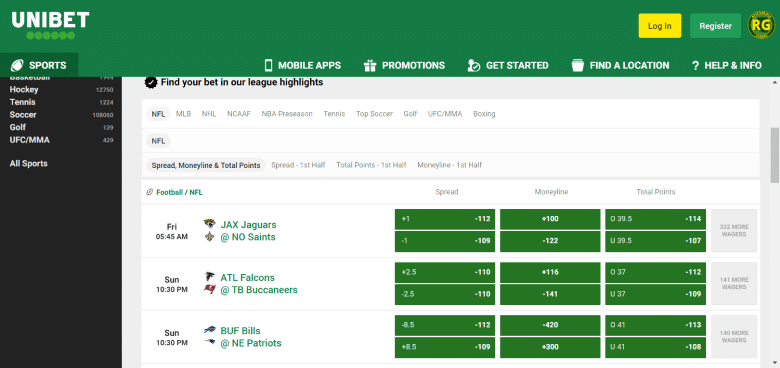Click the JAX Jaguars team logo
This screenshot has height=368, width=780.
209,224
